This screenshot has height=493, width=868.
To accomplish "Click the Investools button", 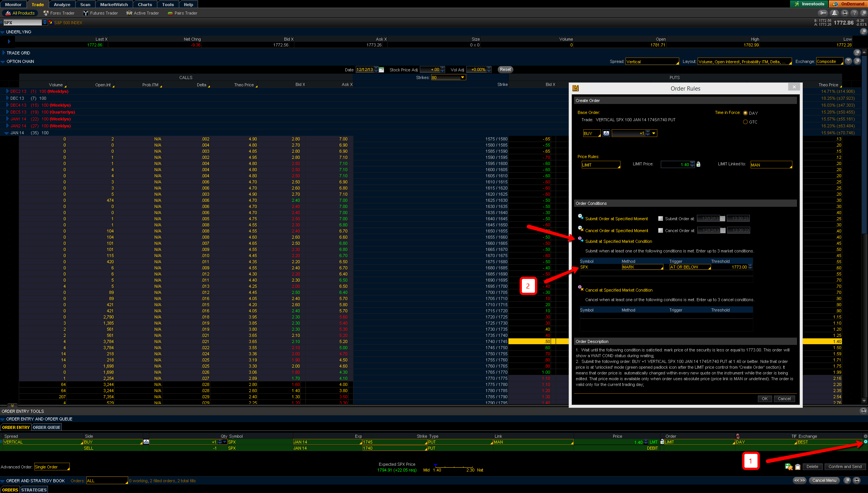I will (x=809, y=4).
